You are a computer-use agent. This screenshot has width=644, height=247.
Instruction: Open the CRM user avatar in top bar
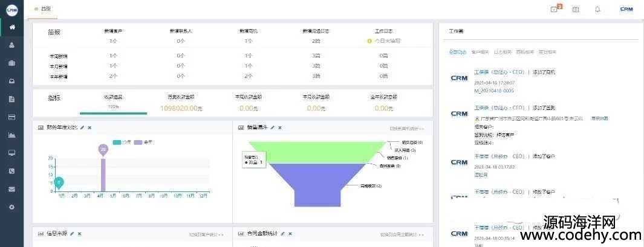(x=626, y=9)
